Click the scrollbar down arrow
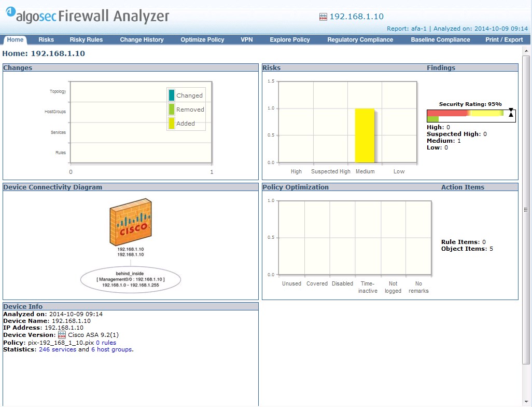Viewport: 532px width, 407px height. point(526,402)
